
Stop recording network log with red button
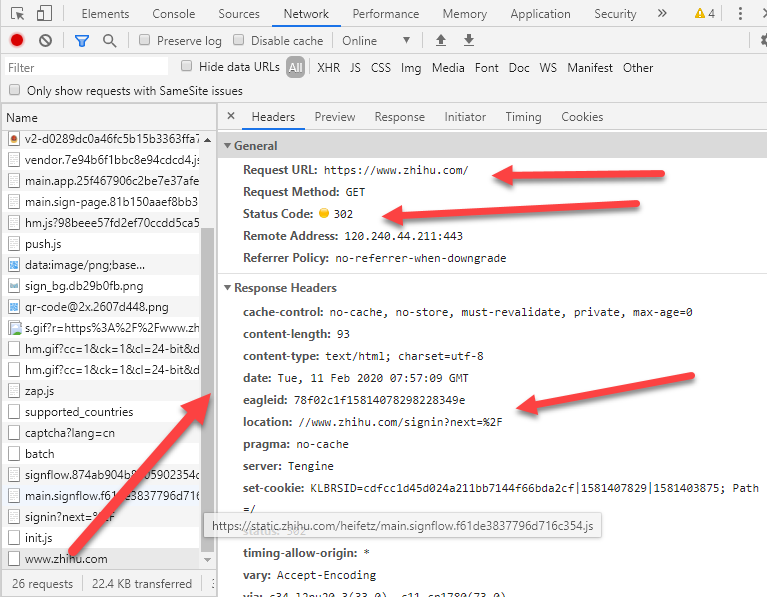coord(17,40)
